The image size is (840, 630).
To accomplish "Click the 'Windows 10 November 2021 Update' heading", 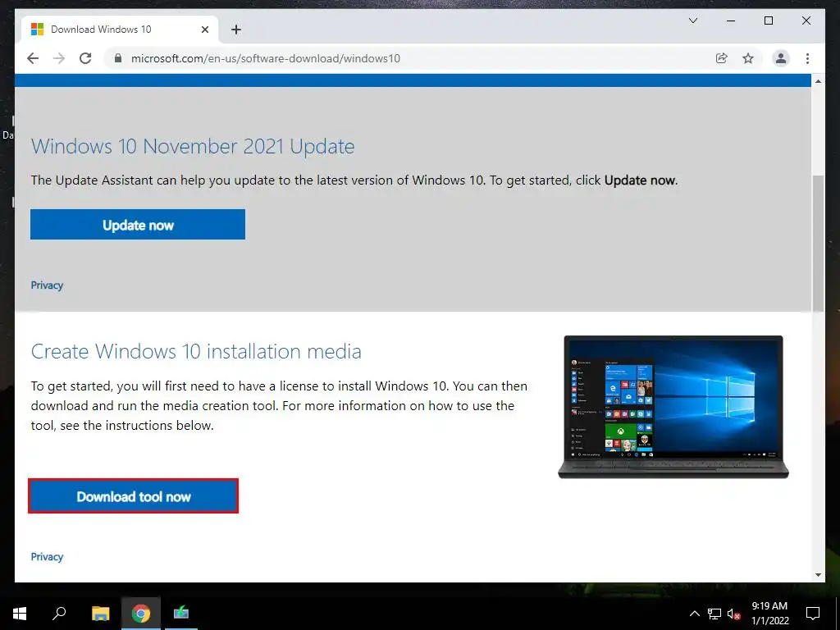I will coord(192,146).
